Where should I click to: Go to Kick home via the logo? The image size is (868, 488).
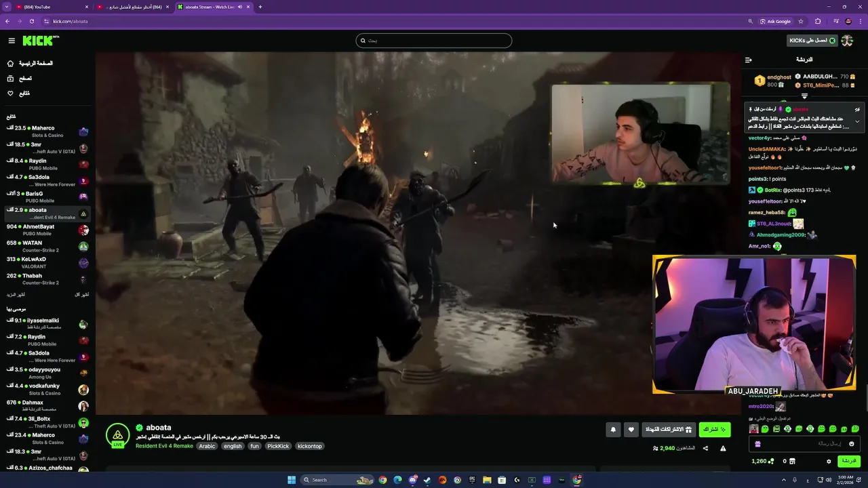41,41
